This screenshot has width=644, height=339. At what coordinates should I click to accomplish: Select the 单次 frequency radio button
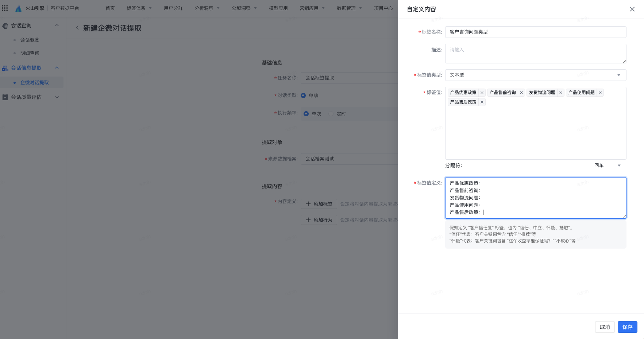click(306, 114)
